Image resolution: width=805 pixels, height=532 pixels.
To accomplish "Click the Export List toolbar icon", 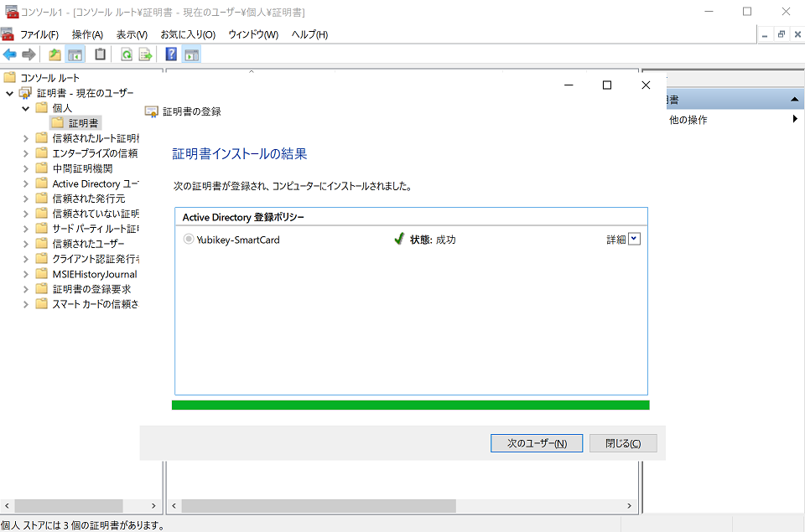I will click(x=145, y=54).
